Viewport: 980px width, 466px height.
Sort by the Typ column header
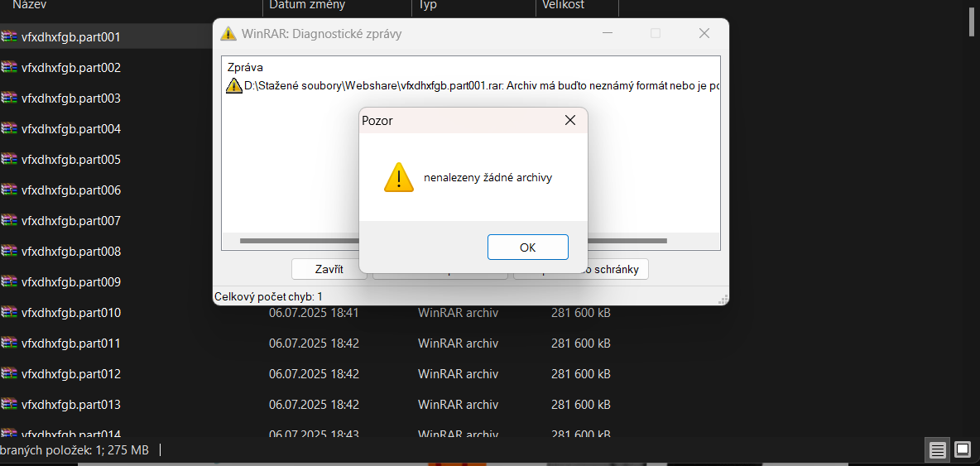tap(473, 7)
